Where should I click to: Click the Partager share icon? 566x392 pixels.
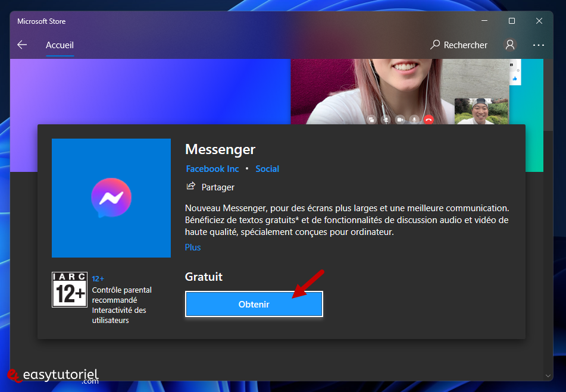pyautogui.click(x=190, y=186)
